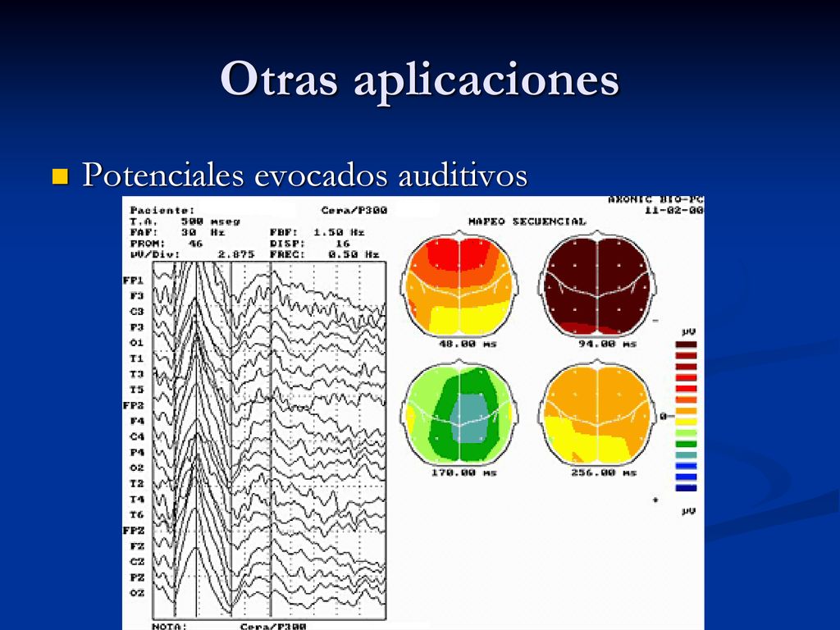
Task: Click the FREC: 0.50 Hz parameter
Action: (324, 254)
